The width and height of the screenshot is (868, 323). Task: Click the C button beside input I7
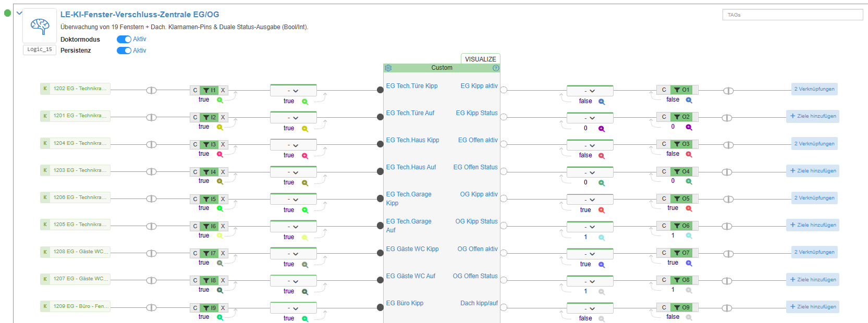click(x=195, y=253)
